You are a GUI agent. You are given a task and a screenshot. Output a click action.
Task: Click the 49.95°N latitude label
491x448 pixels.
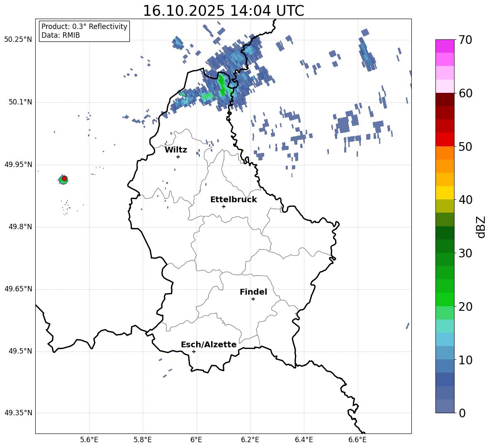18,165
